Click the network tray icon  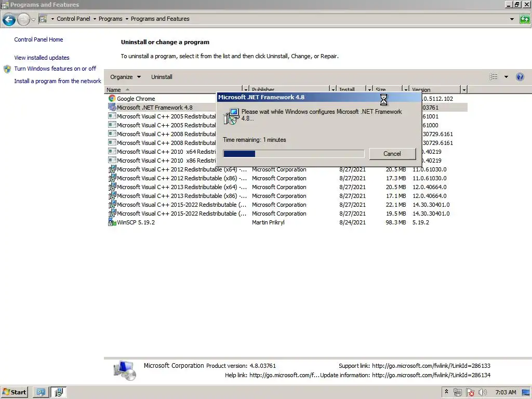pos(457,393)
